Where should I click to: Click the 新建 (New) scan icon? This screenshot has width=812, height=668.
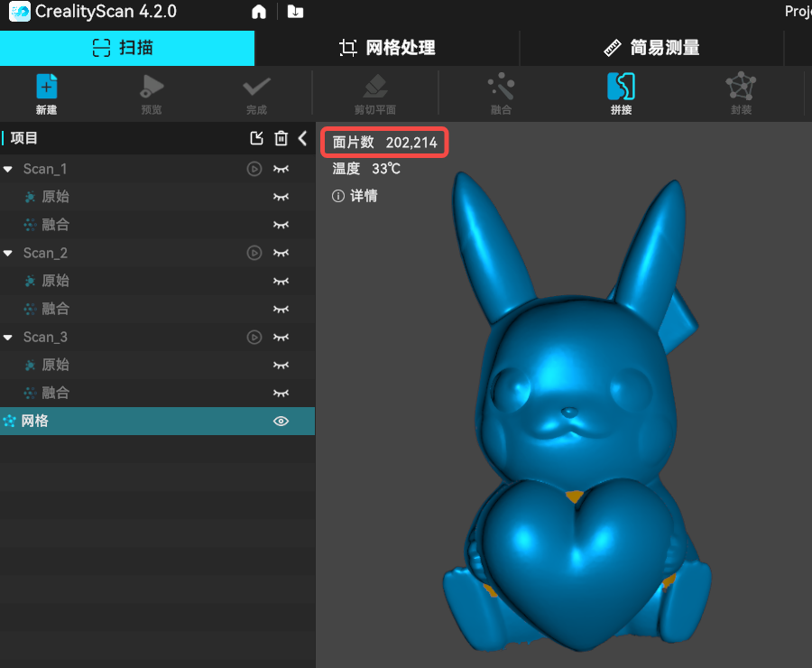coord(46,88)
